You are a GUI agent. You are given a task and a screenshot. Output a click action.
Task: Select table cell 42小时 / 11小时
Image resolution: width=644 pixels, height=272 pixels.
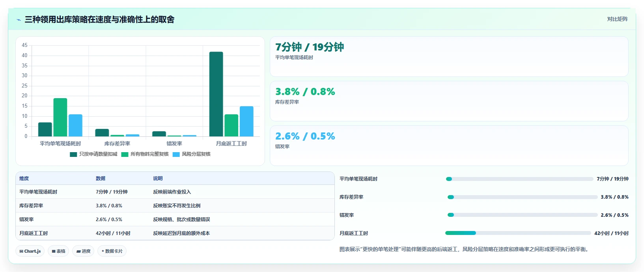(113, 233)
